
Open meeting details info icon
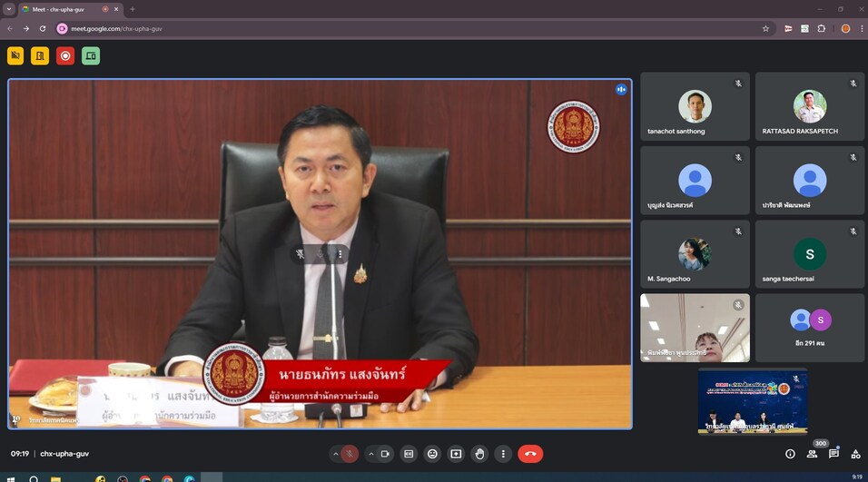click(790, 454)
